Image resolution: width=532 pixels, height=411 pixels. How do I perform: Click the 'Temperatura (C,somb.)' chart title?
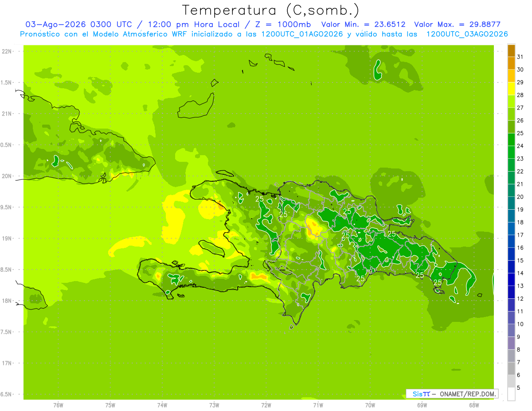click(271, 10)
